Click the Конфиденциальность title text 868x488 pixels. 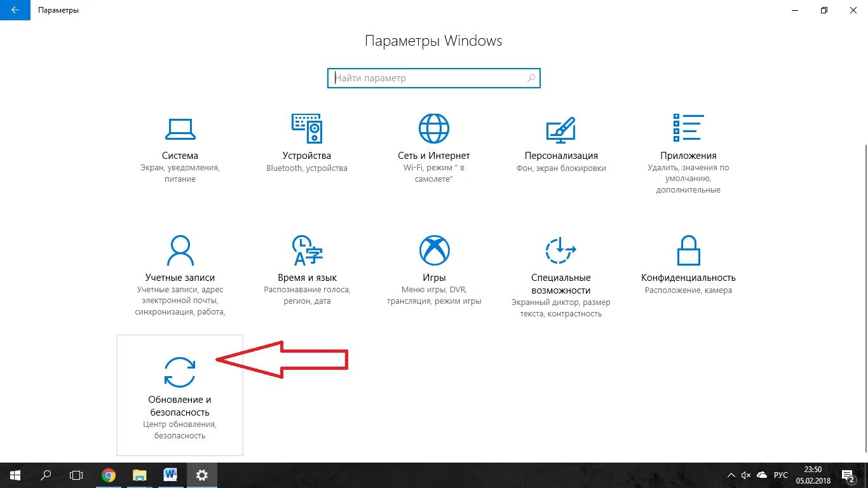[688, 278]
